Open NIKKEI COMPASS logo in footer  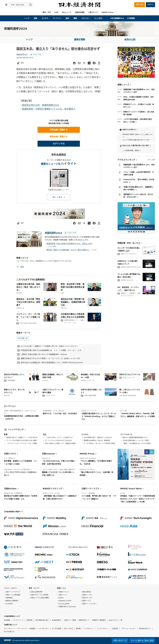[x=137, y=569]
